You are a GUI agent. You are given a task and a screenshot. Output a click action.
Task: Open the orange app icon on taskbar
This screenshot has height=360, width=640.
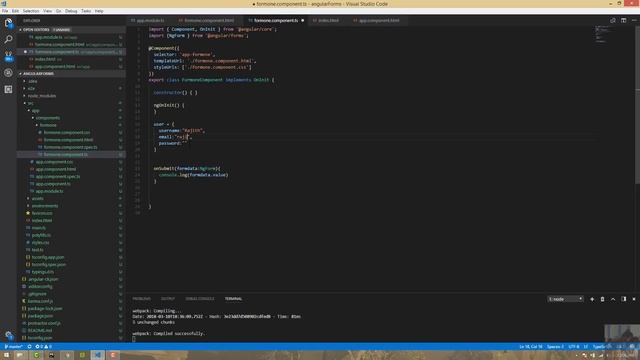click(x=113, y=355)
